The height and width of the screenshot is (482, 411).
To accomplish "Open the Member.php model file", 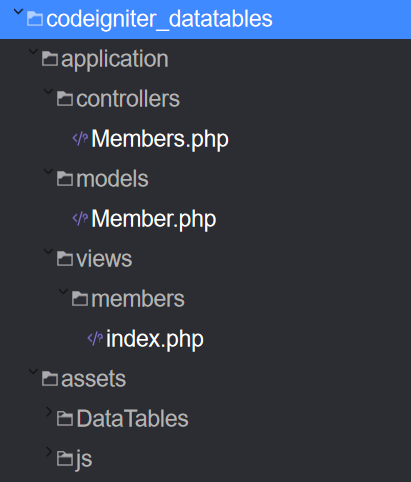I will point(154,219).
